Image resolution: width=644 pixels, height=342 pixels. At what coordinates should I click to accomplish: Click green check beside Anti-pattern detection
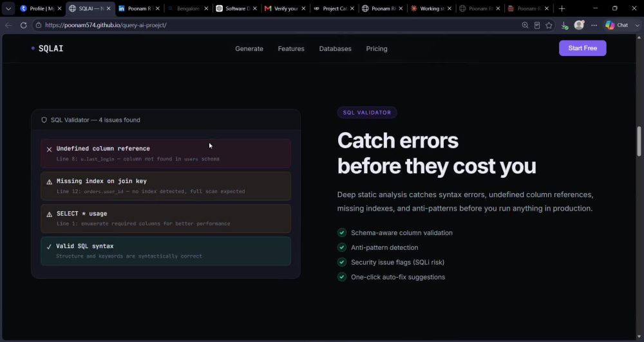pos(342,247)
